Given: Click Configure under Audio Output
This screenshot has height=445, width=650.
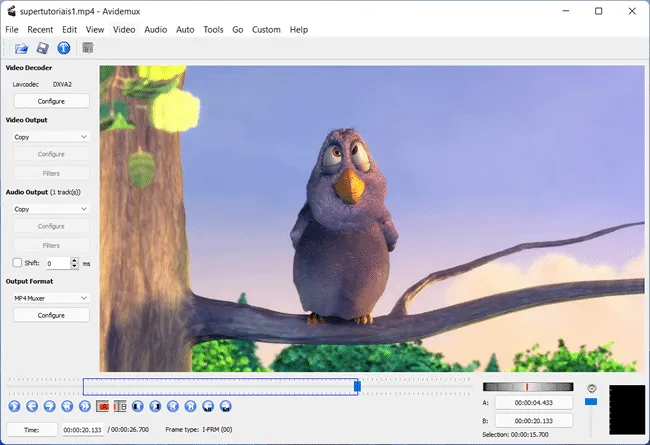Looking at the screenshot, I should coord(51,226).
